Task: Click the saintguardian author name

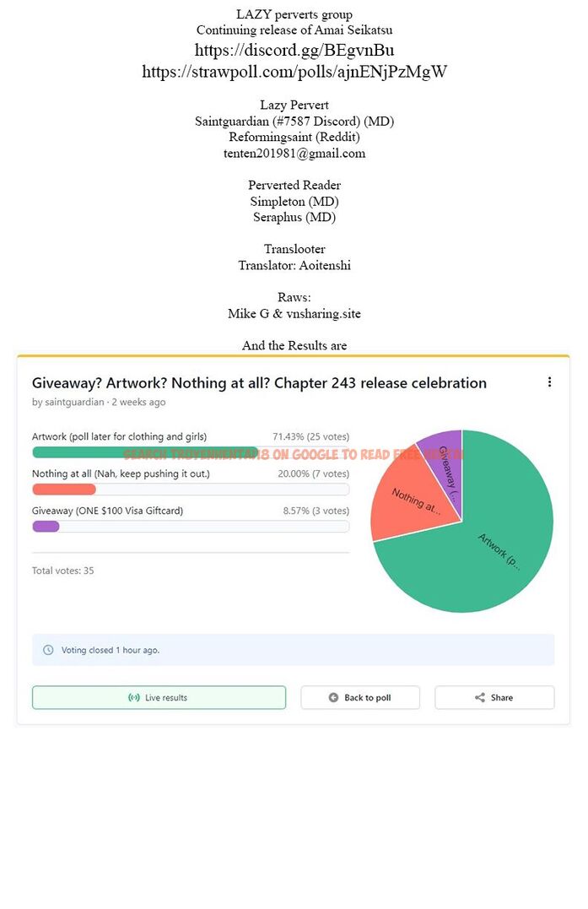Action: (73, 403)
